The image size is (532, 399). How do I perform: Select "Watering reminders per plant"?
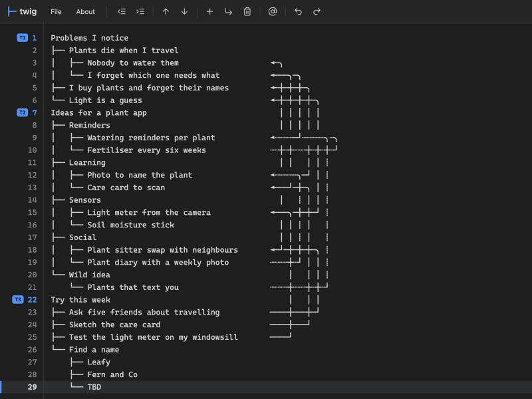[x=151, y=138]
